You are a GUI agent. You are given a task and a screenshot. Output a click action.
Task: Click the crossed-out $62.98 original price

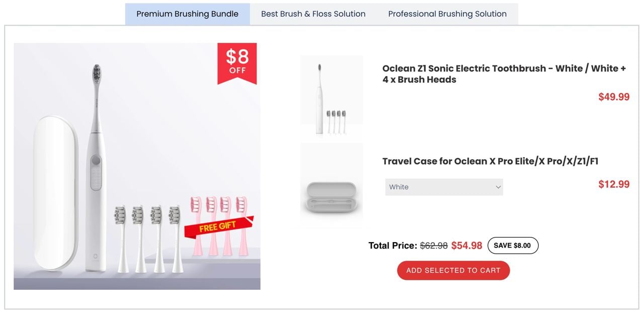click(434, 246)
